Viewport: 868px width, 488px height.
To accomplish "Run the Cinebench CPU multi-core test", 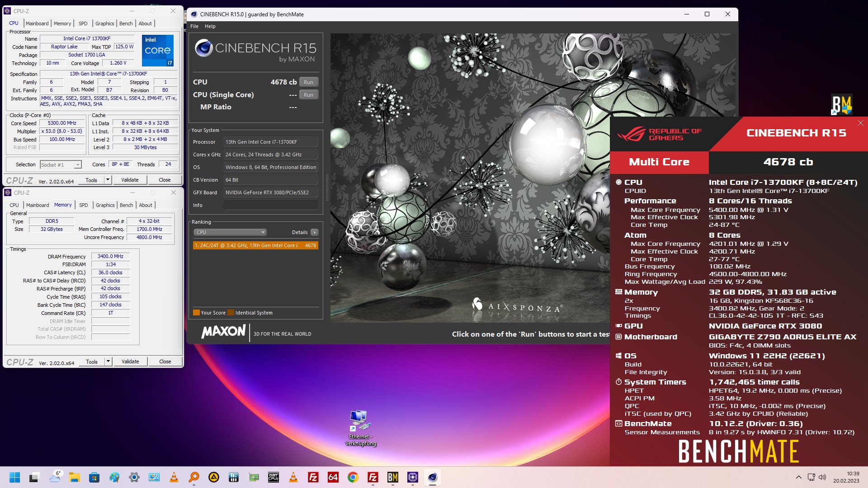I will [308, 82].
